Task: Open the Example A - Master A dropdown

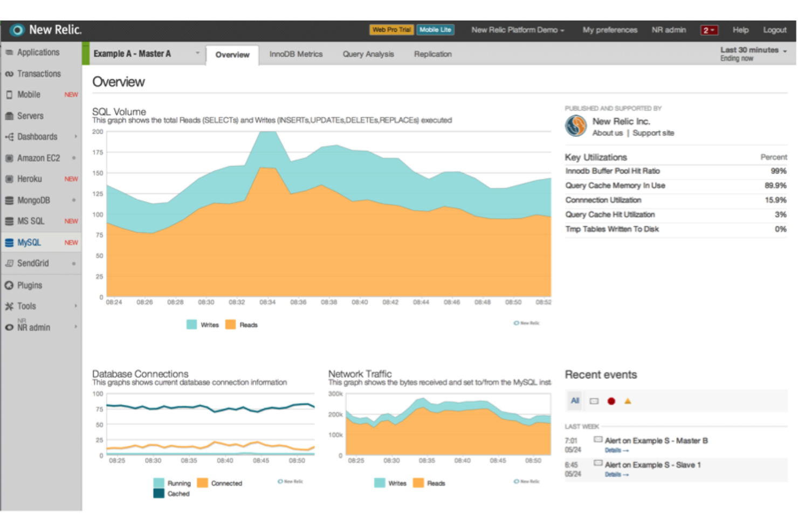Action: click(146, 54)
